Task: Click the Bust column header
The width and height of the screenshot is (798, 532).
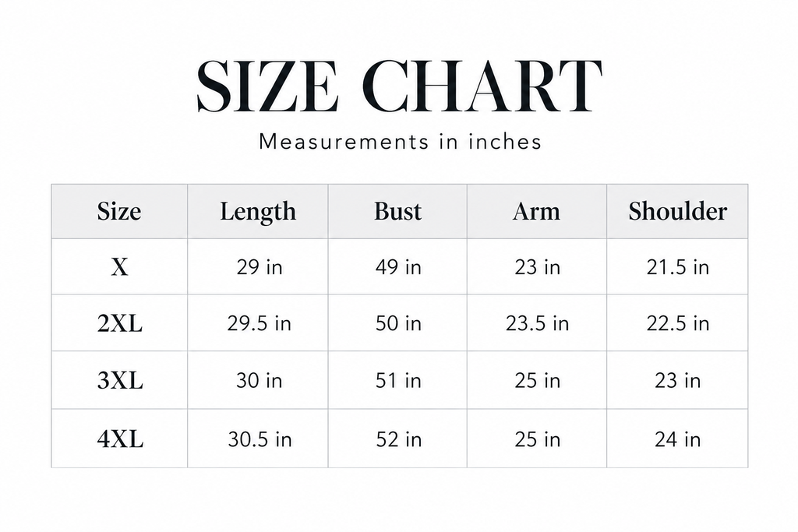Action: pos(397,211)
